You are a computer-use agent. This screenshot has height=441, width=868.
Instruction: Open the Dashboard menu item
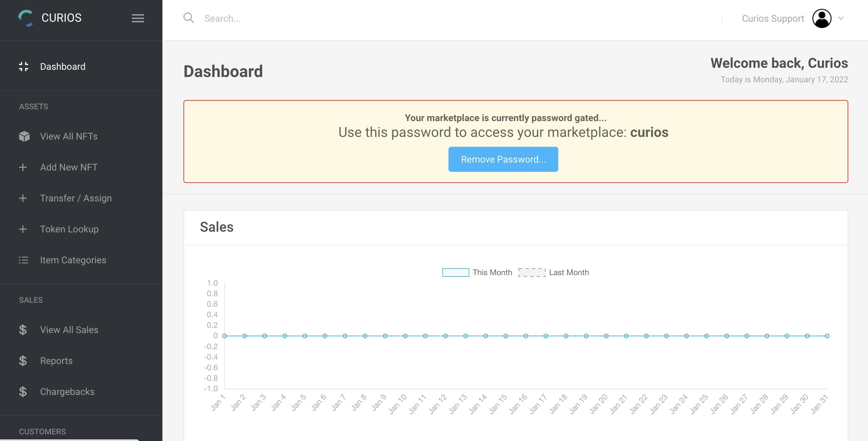tap(63, 66)
